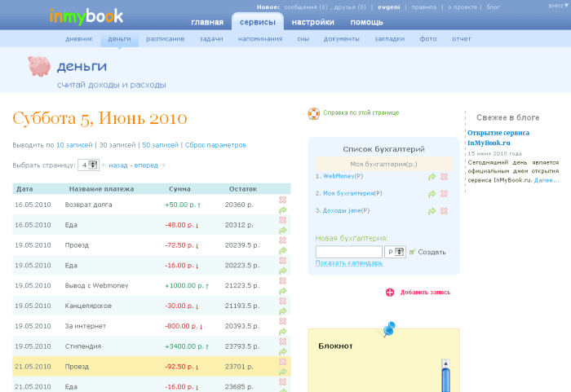
Task: Expand the calendar via Показать календарь
Action: click(349, 262)
